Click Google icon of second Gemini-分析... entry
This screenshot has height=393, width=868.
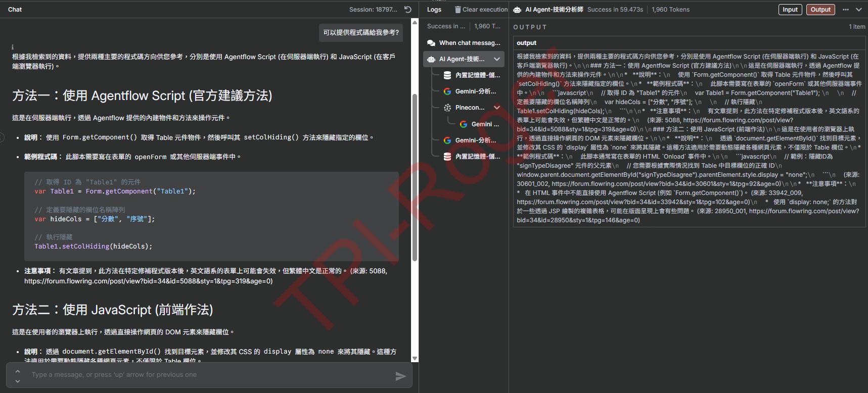(447, 140)
